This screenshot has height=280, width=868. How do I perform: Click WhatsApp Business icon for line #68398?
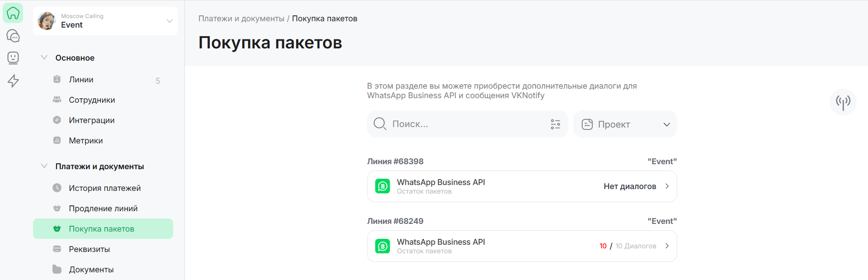(x=382, y=186)
